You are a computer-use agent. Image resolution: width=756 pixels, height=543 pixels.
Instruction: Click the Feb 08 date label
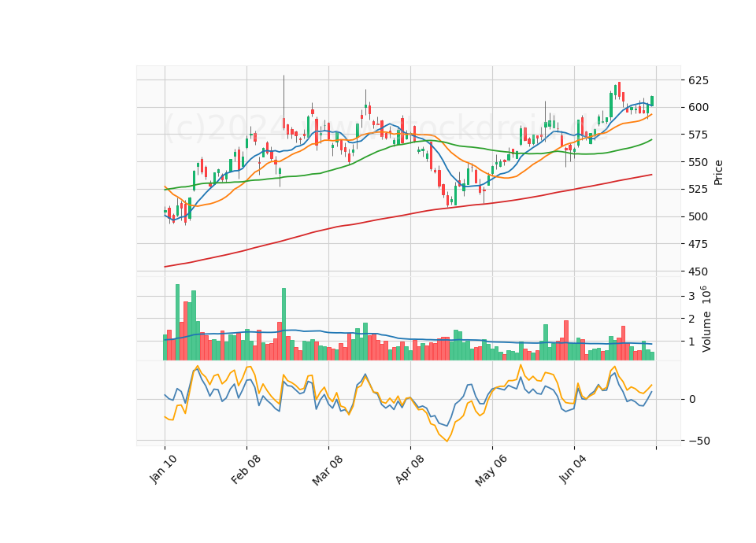(x=246, y=469)
